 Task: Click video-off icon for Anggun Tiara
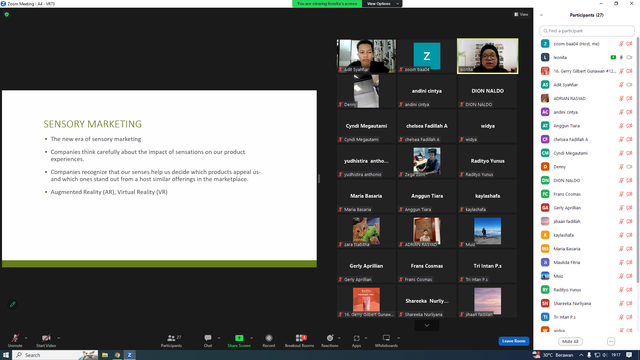(629, 126)
